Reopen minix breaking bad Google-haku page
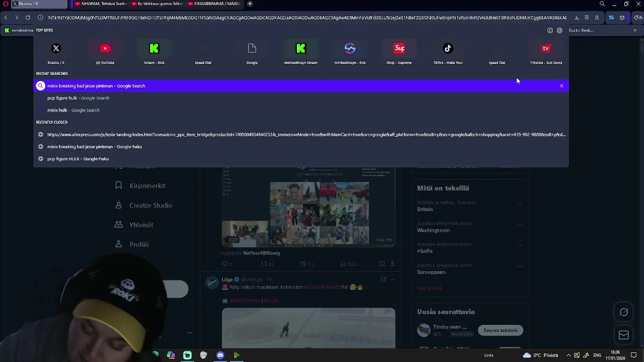The image size is (644, 362). (301, 147)
